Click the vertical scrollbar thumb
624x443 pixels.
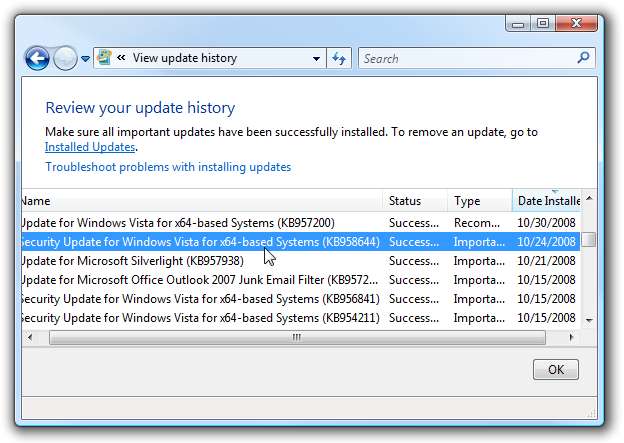pyautogui.click(x=589, y=240)
